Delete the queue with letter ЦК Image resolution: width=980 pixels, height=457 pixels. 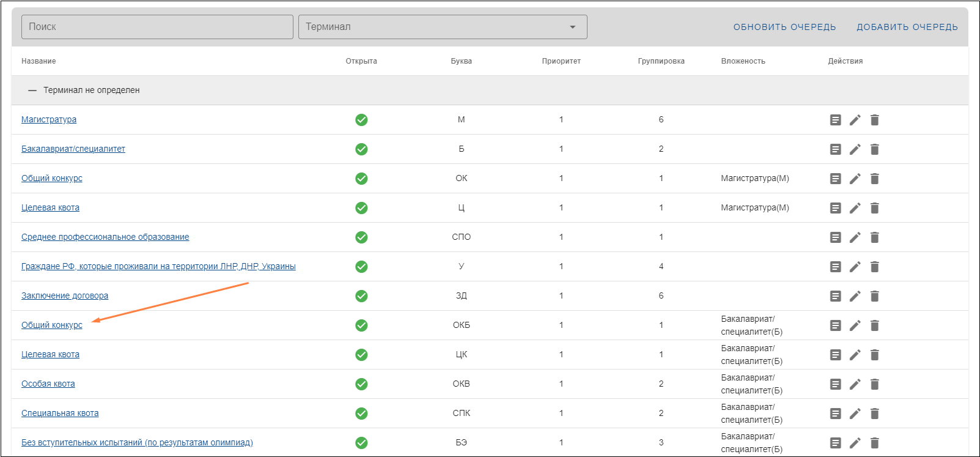[x=874, y=355]
